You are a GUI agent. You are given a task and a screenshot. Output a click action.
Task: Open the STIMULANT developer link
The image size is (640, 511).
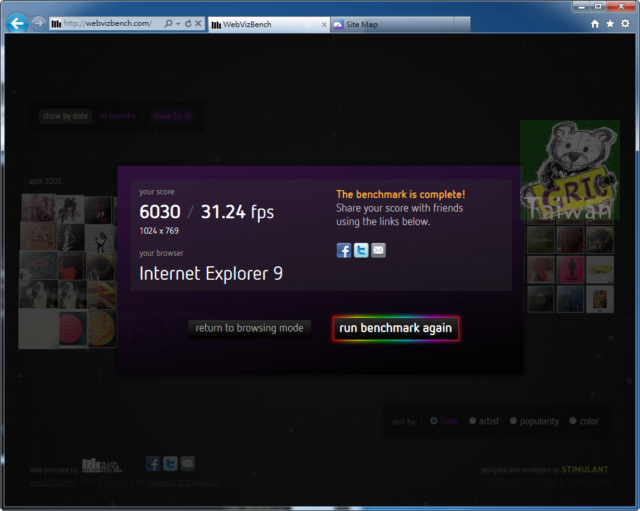(585, 470)
